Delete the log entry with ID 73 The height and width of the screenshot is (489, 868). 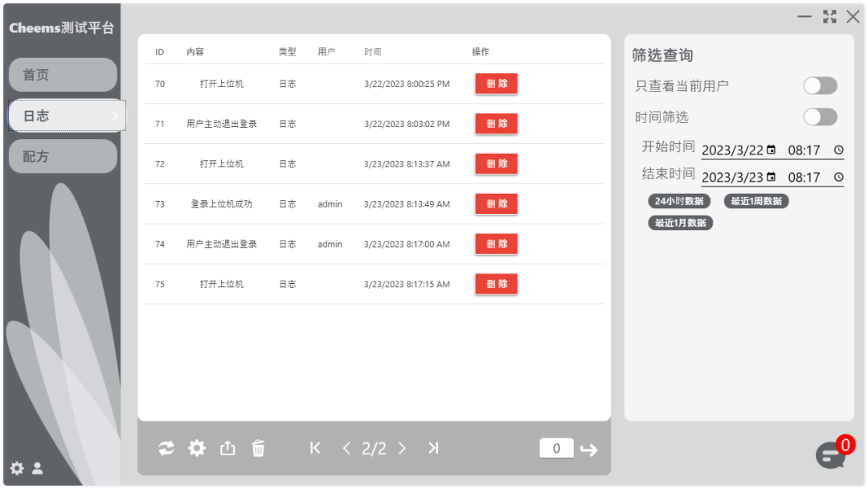(496, 204)
